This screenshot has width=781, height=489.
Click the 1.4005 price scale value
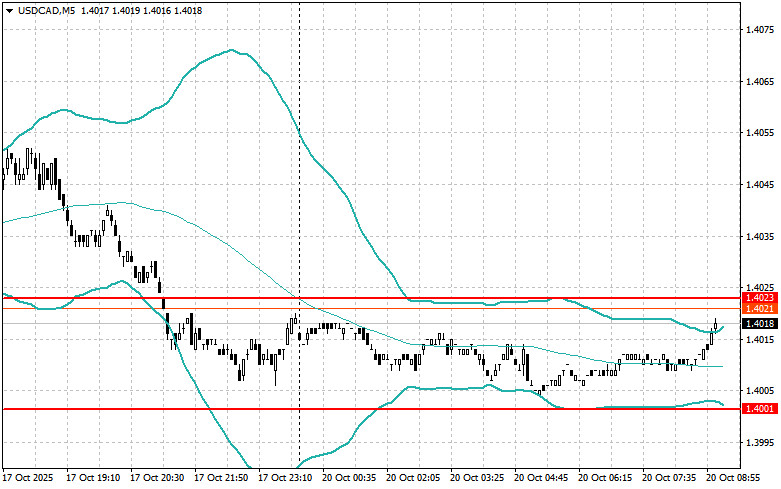[760, 391]
